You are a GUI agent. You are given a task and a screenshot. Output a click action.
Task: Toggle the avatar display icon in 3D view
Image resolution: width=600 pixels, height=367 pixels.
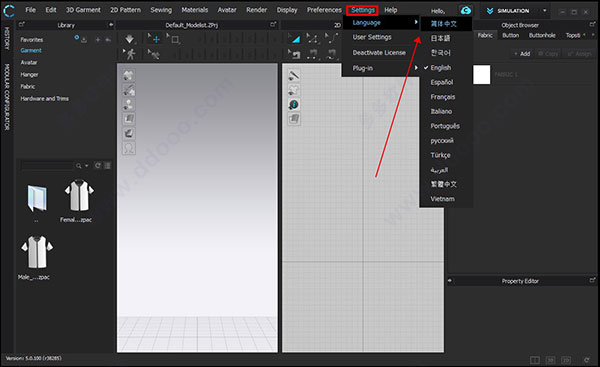(129, 104)
